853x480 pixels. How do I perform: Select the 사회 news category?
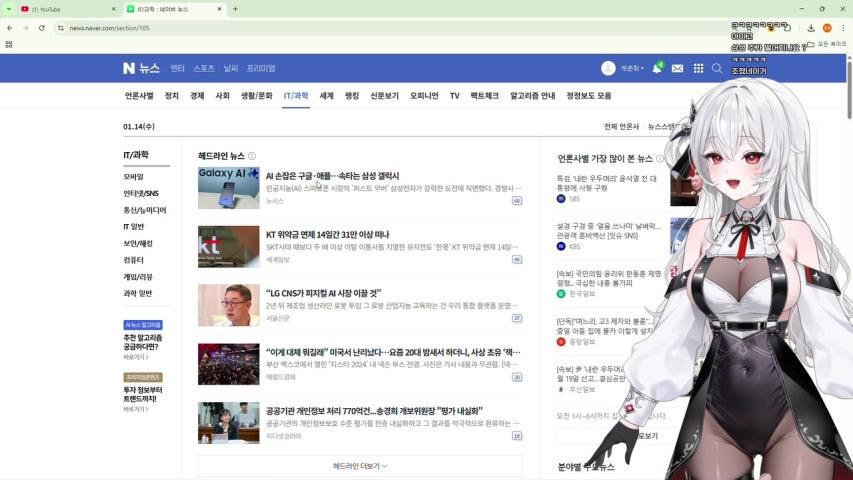pyautogui.click(x=222, y=96)
